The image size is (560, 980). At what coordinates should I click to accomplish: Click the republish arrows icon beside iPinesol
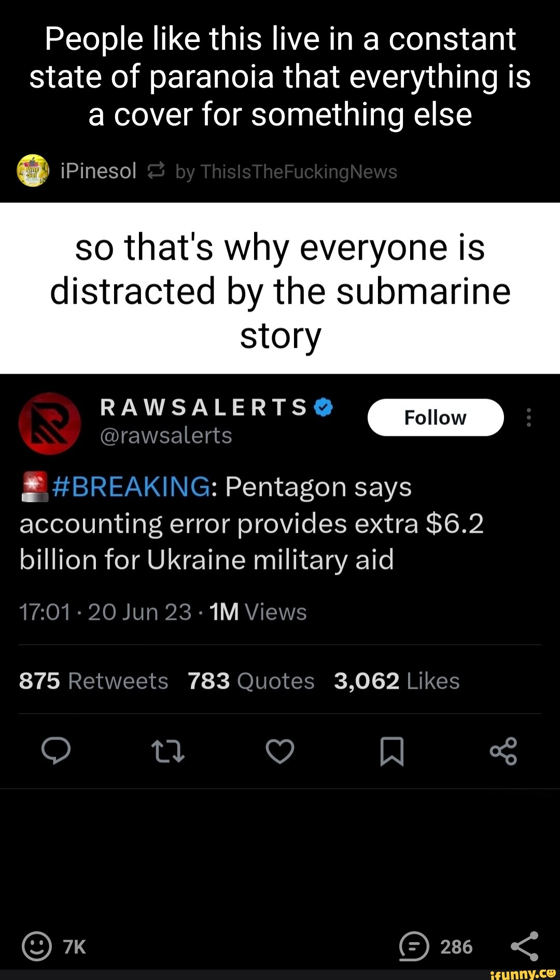(x=156, y=171)
